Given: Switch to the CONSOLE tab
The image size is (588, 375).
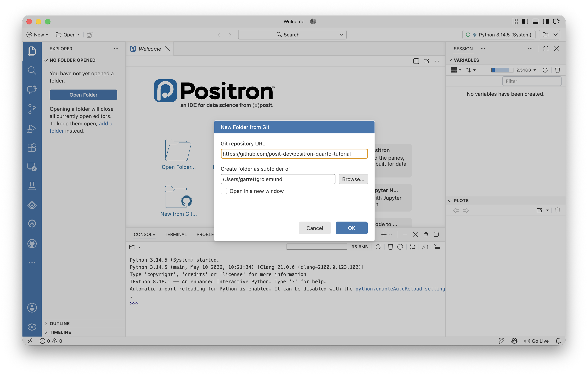Looking at the screenshot, I should coord(144,235).
